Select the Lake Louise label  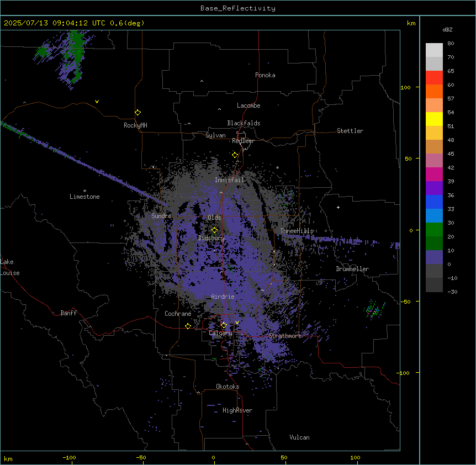pos(10,267)
